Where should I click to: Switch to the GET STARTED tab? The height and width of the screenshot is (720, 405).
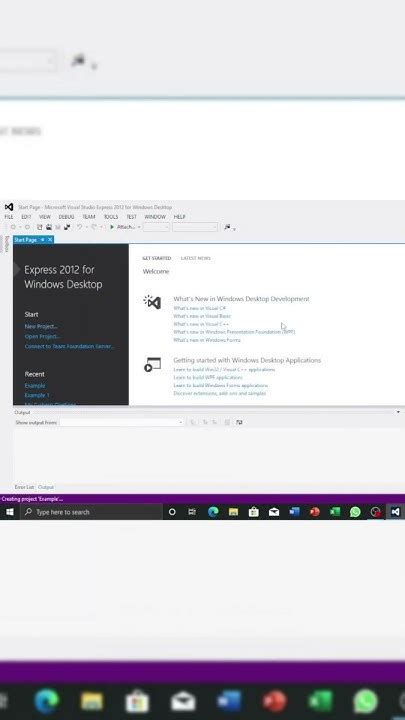pos(157,258)
